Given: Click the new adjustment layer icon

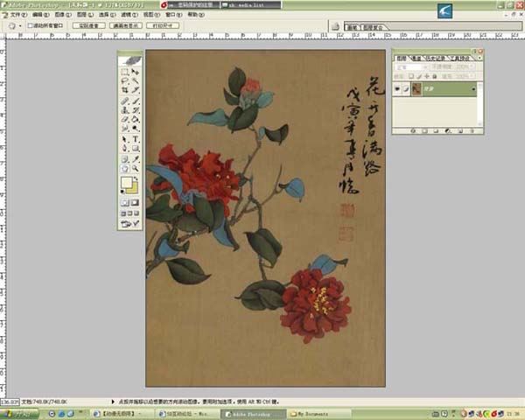Looking at the screenshot, I should click(x=448, y=131).
